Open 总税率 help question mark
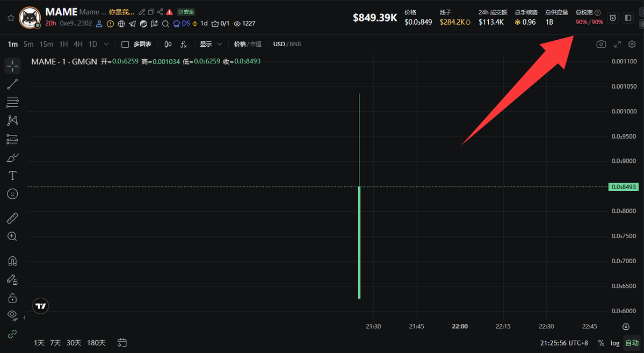 (598, 13)
